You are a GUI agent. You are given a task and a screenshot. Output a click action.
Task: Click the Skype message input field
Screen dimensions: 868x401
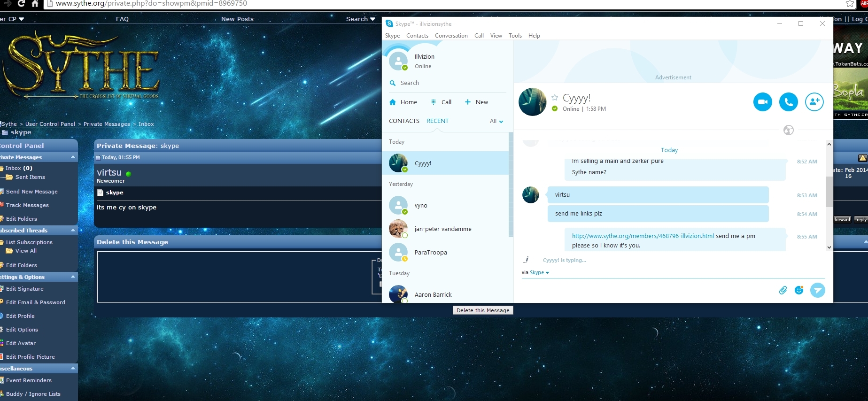648,290
